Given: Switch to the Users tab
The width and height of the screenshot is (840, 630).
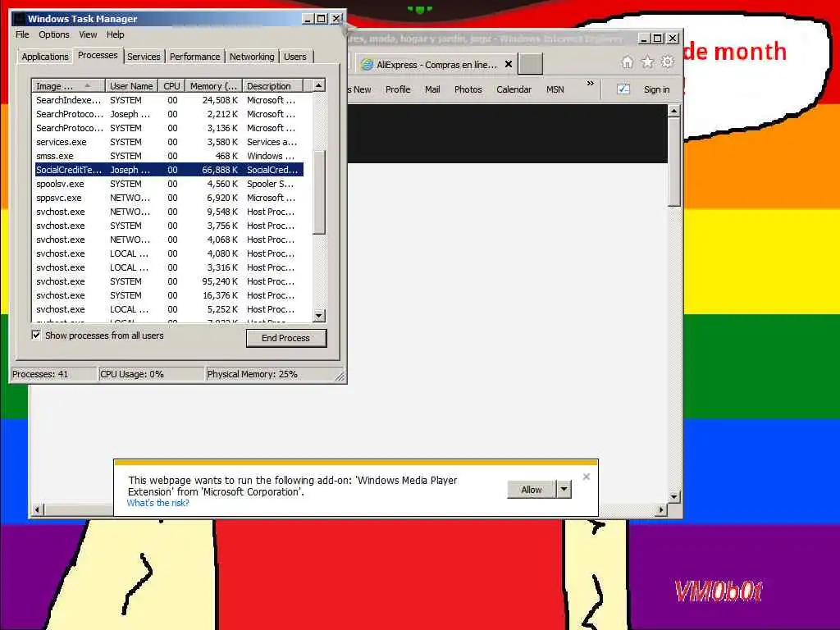Looking at the screenshot, I should (x=295, y=57).
